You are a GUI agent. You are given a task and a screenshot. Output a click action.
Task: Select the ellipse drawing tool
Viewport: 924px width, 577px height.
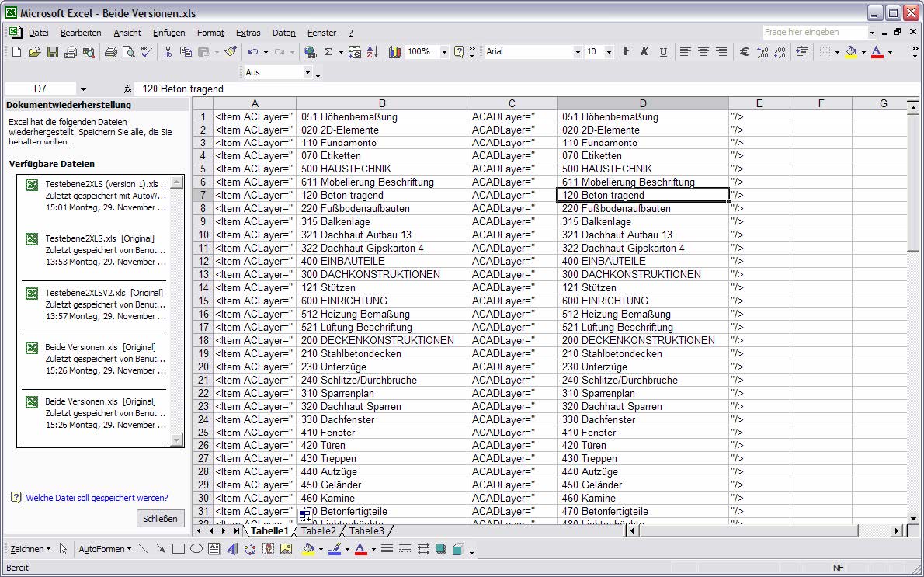click(196, 549)
